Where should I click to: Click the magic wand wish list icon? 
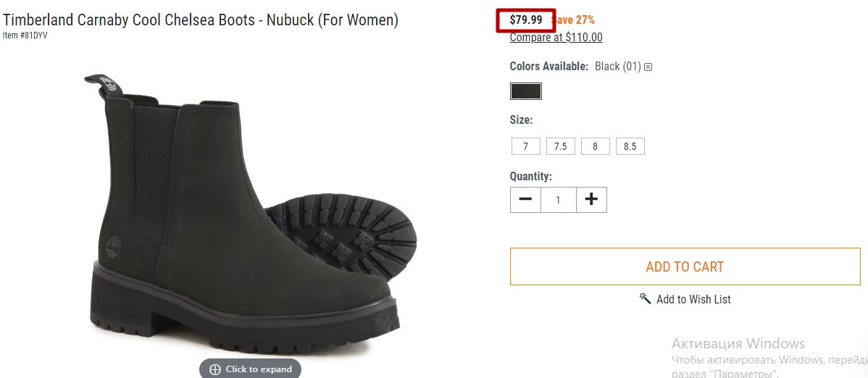(646, 299)
